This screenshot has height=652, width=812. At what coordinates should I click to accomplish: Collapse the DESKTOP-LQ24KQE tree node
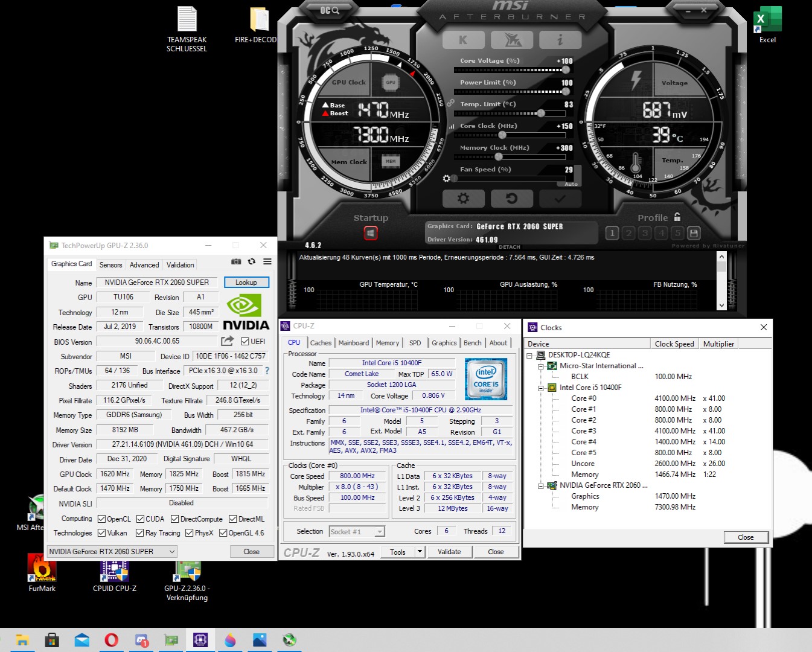(529, 355)
